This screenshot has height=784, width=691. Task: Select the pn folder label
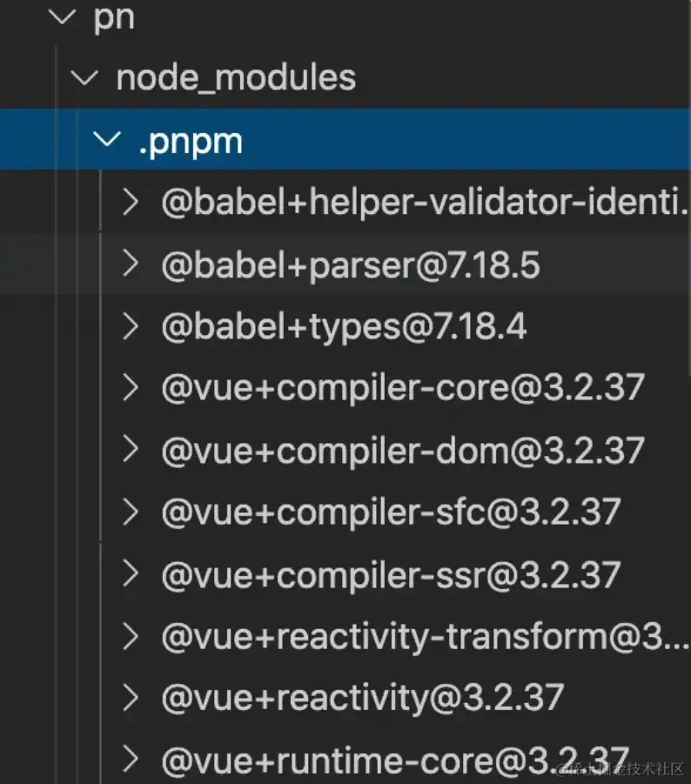pos(114,19)
